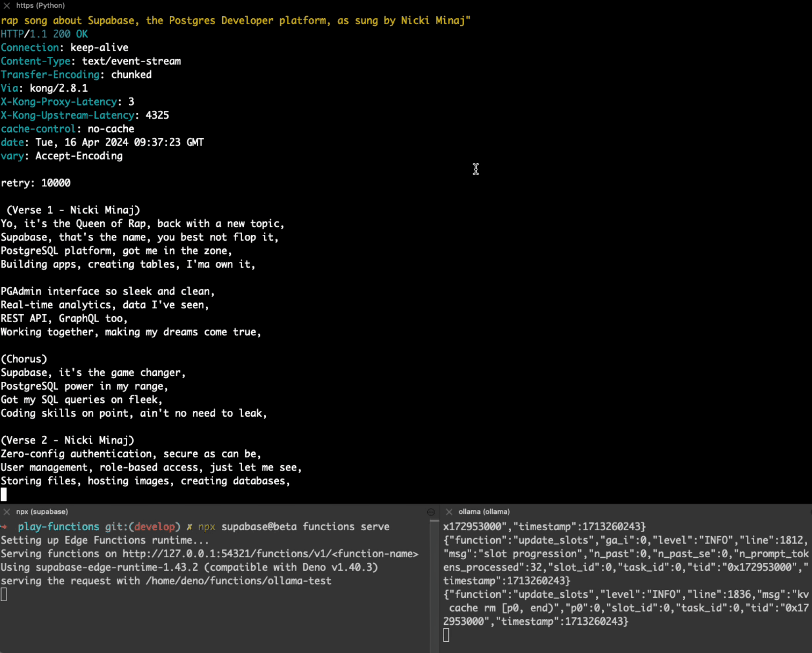Close the npx (supabase) pane
812x653 pixels.
coord(6,512)
